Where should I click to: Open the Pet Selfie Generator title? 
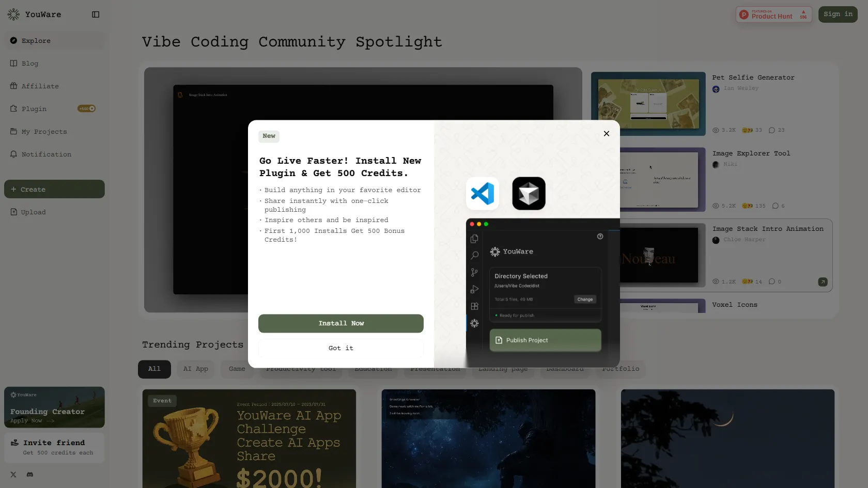click(753, 77)
